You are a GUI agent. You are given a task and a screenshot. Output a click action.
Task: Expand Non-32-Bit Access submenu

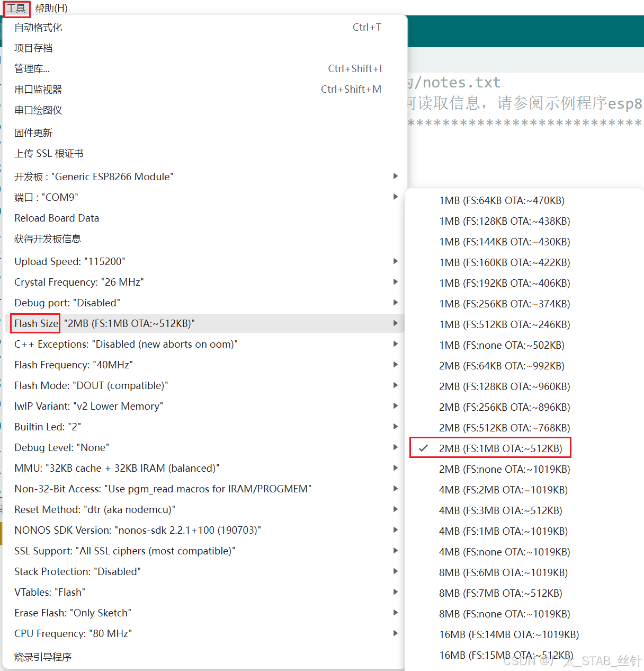pyautogui.click(x=204, y=489)
